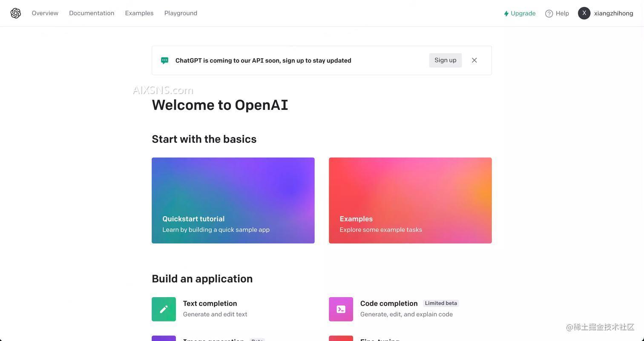Switch to the Documentation tab
Image resolution: width=644 pixels, height=341 pixels.
[x=92, y=13]
